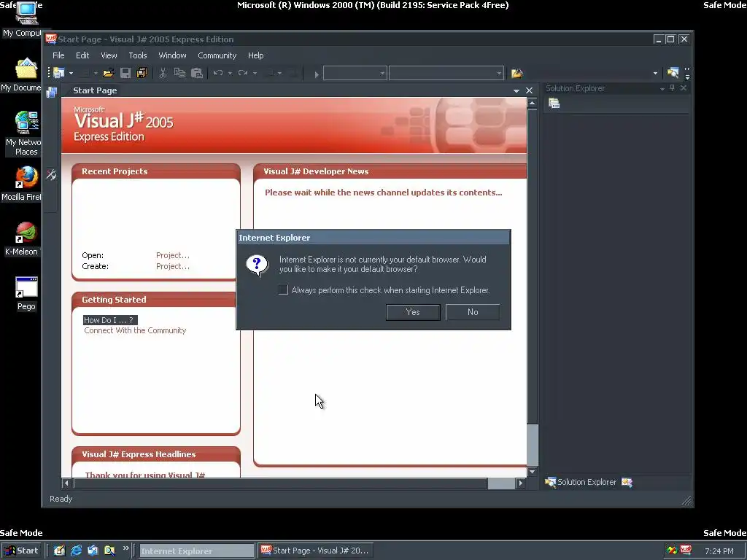Image resolution: width=747 pixels, height=560 pixels.
Task: Click No in Internet Explorer dialog
Action: (473, 312)
